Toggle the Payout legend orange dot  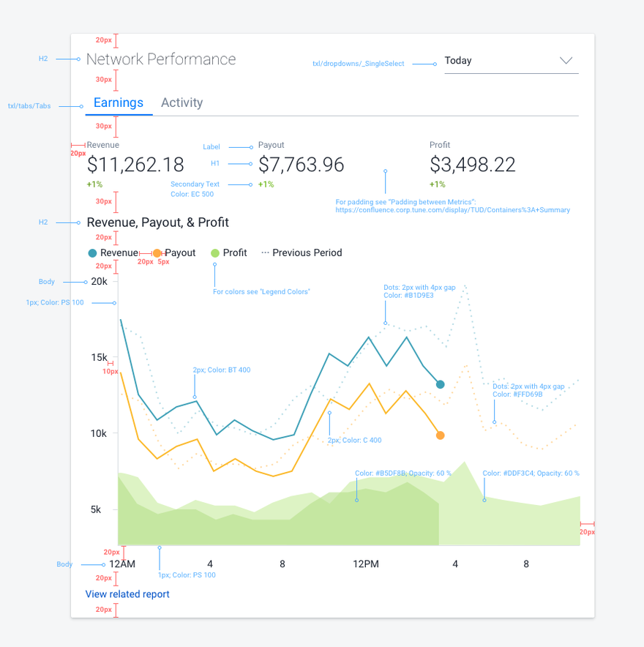coord(157,253)
